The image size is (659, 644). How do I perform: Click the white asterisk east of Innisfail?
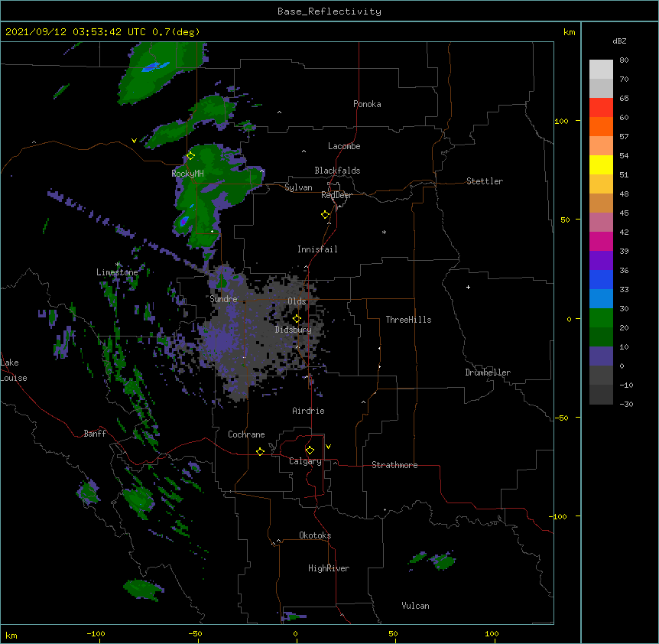pos(384,232)
